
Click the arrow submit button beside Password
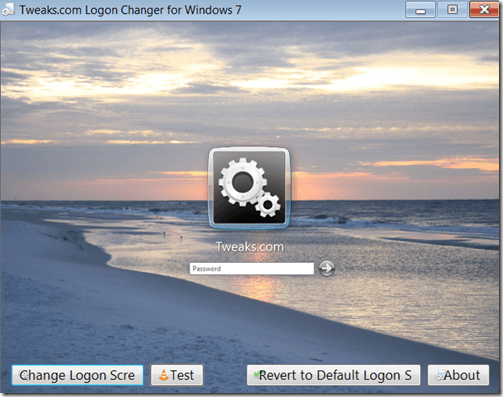[x=326, y=268]
